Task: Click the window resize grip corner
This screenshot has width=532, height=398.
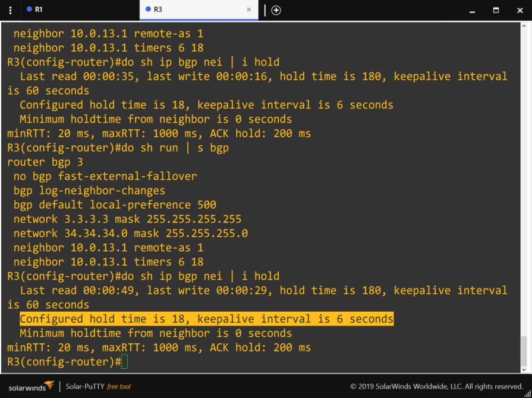Action: pos(528,394)
